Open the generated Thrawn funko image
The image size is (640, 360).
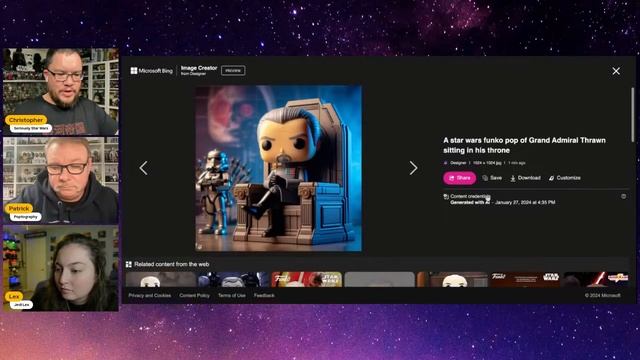(278, 168)
